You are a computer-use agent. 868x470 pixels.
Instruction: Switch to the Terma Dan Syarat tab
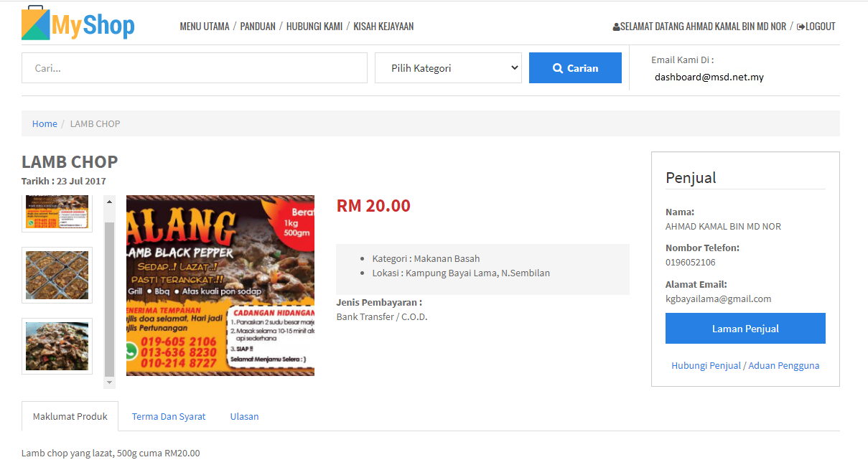click(x=169, y=416)
